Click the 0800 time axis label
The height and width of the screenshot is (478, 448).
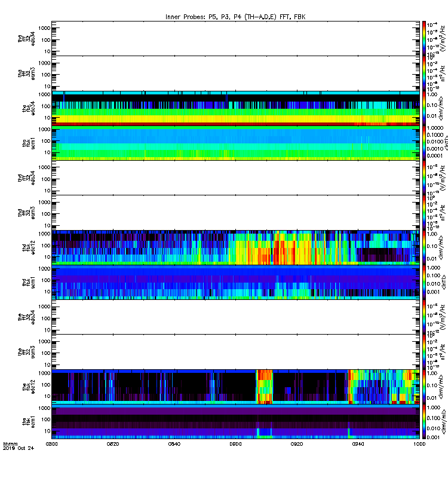tap(51, 444)
